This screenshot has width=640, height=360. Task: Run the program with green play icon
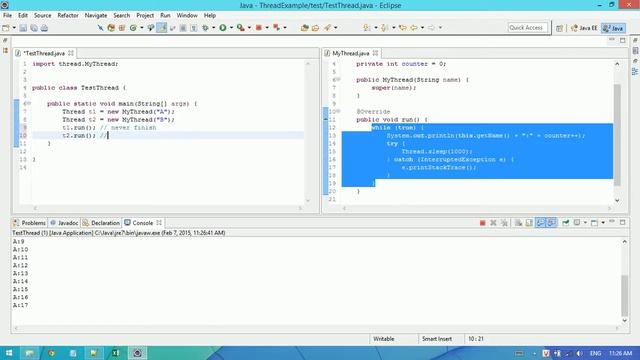point(223,28)
